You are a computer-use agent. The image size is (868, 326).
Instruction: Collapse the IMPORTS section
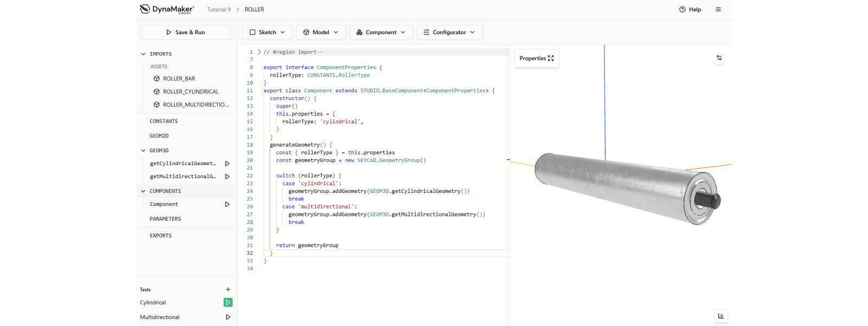tap(143, 54)
